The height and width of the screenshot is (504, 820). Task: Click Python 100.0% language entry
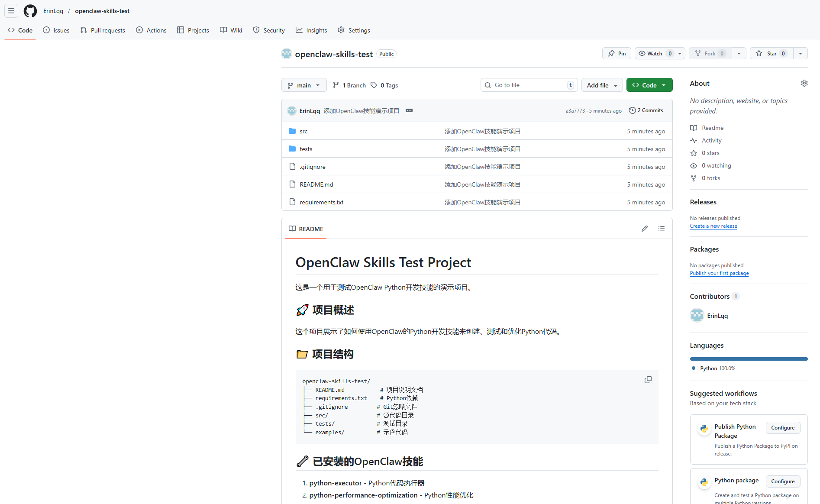pos(713,368)
